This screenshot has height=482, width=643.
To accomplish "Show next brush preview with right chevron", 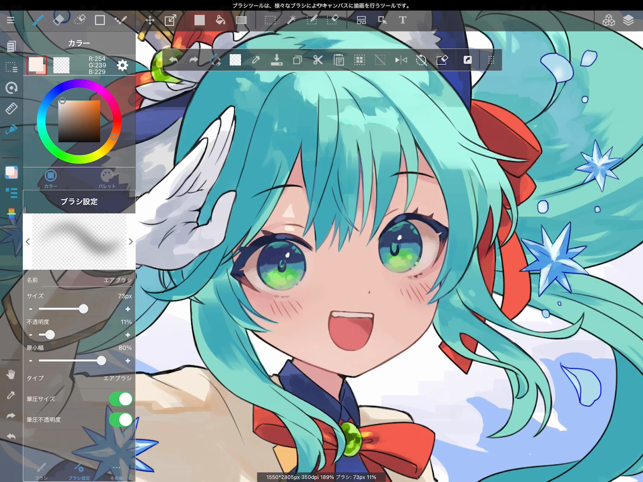I will point(130,241).
